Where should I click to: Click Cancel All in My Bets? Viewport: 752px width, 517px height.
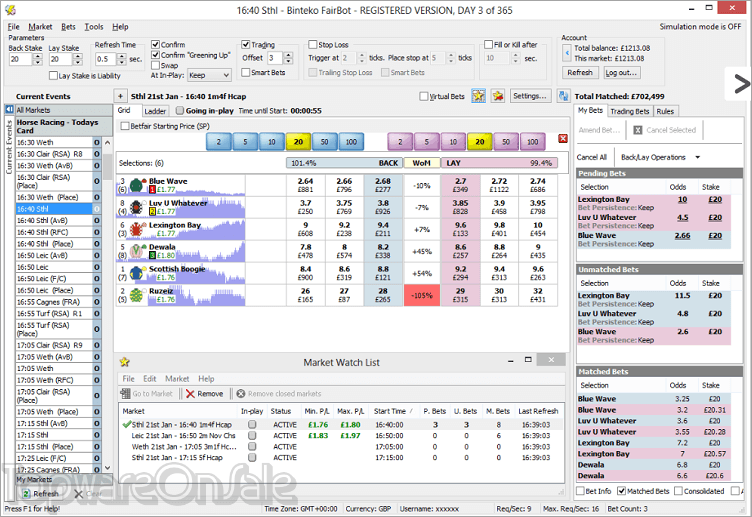[591, 157]
